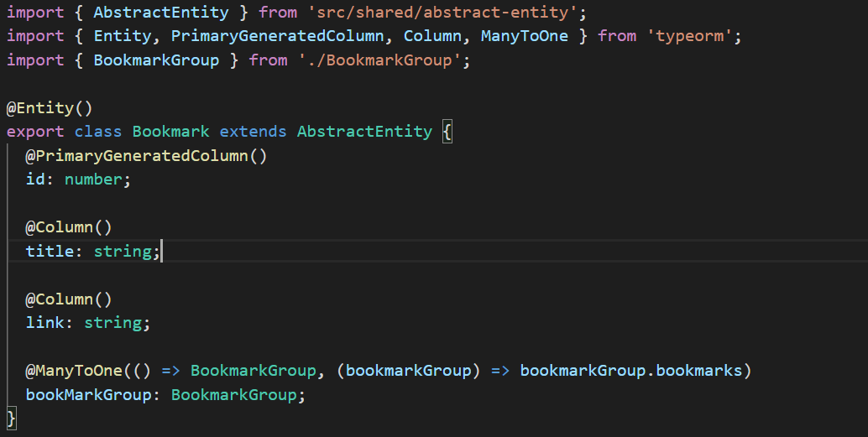Click the @Column() decorator above link
This screenshot has width=868, height=437.
point(69,299)
